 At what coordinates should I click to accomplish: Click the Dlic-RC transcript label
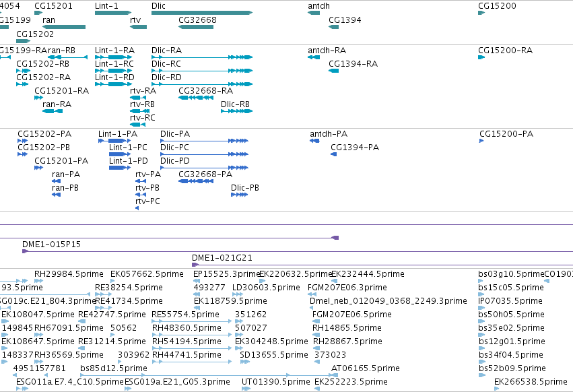[166, 63]
